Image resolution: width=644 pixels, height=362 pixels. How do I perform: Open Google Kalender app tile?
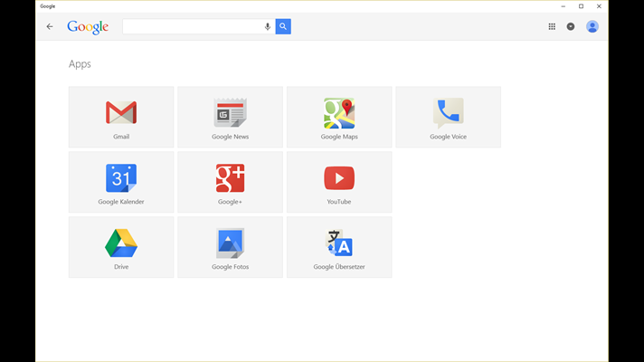[121, 182]
